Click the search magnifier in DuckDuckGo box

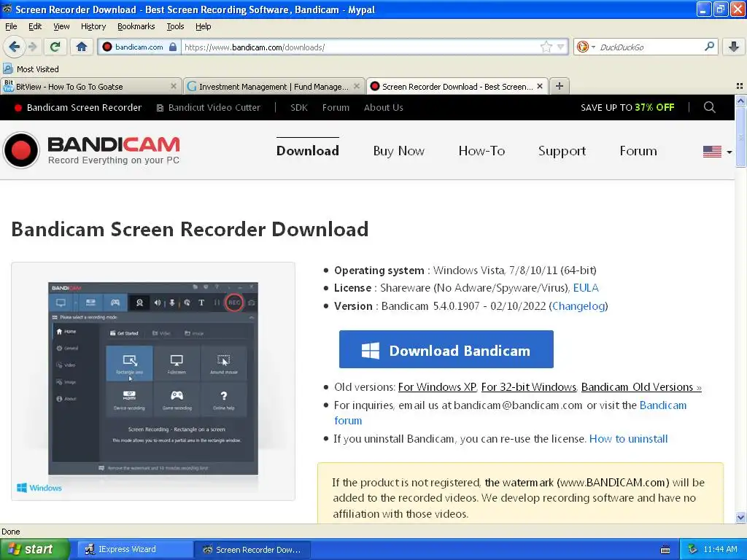[709, 46]
